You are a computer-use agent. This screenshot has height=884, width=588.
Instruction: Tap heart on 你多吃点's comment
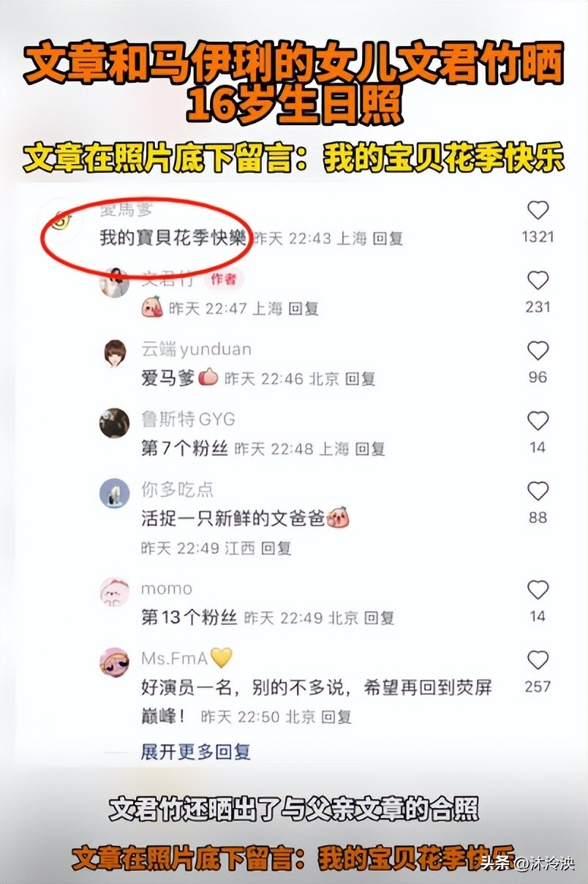pyautogui.click(x=538, y=492)
